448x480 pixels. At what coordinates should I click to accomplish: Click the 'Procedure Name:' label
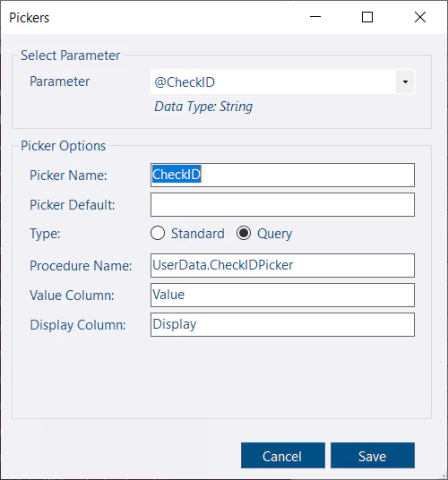[x=81, y=266]
